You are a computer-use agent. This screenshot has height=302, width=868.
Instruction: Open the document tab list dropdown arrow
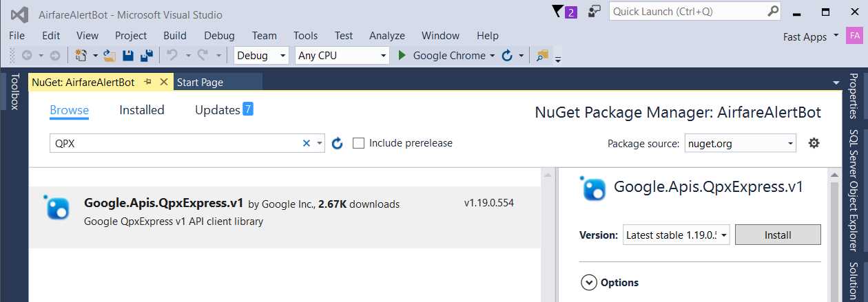click(836, 82)
